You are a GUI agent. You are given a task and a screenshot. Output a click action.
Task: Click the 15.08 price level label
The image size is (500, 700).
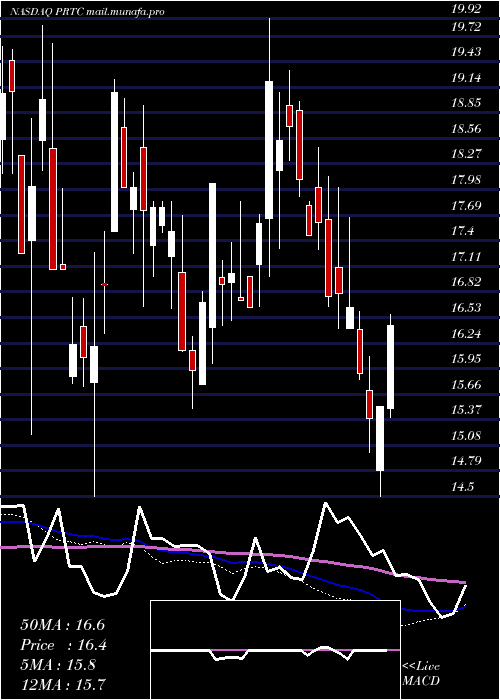[466, 436]
